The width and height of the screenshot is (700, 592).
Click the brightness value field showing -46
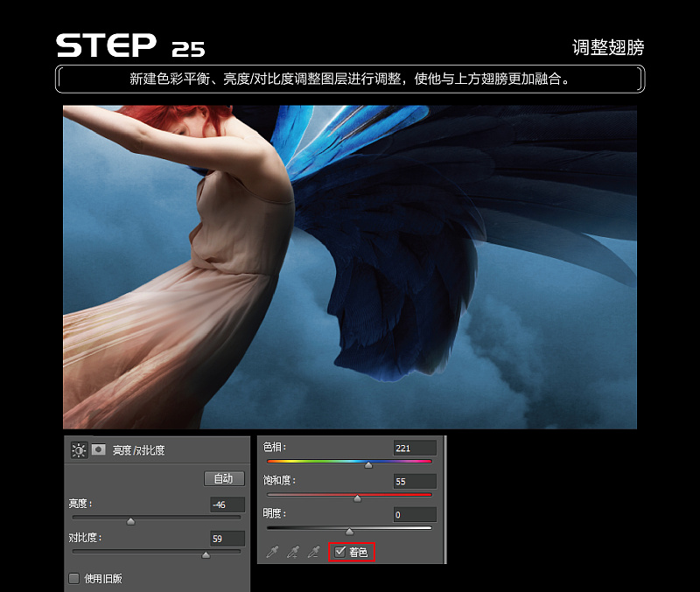227,505
